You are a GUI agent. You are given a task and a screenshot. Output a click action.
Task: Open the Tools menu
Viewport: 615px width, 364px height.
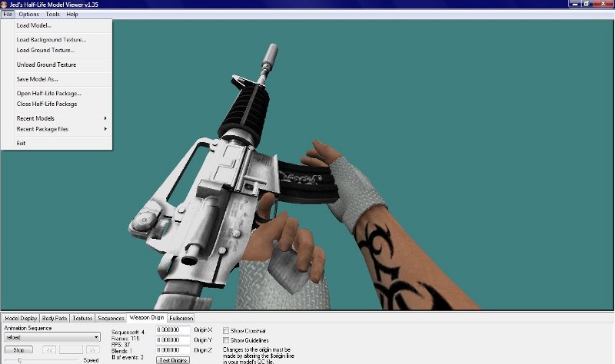coord(52,14)
